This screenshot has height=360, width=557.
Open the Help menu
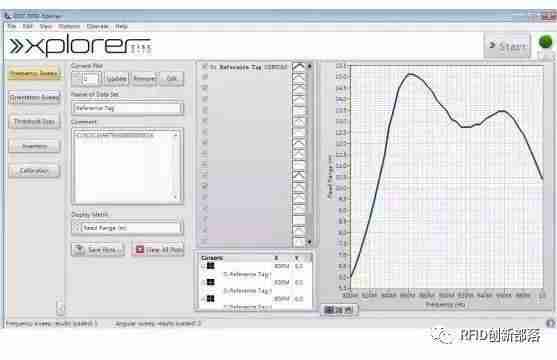[x=121, y=26]
